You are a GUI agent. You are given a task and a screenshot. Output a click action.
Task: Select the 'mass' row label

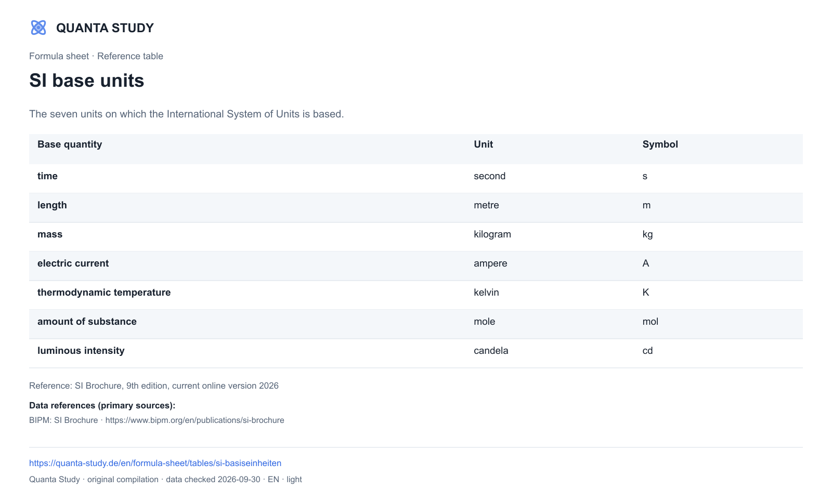click(x=50, y=234)
